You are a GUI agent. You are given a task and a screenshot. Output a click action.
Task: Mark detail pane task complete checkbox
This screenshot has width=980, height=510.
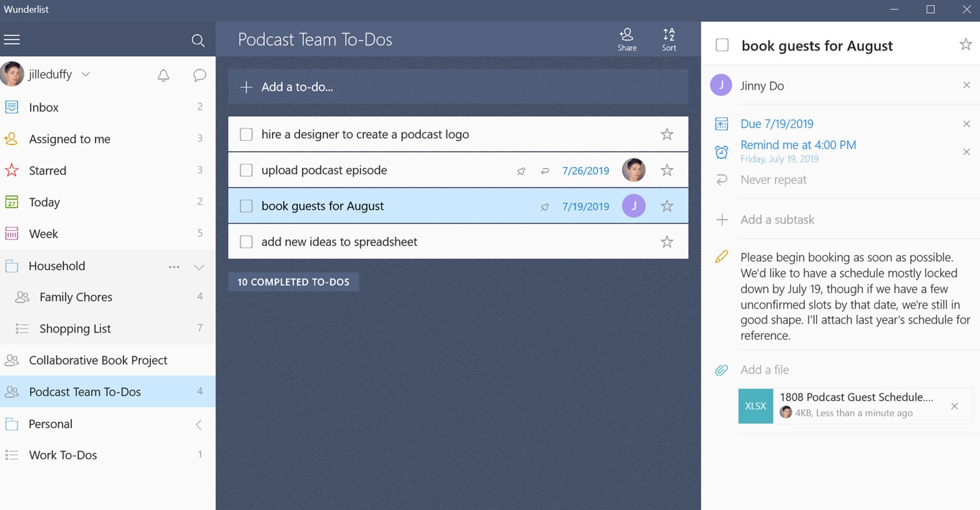[722, 45]
